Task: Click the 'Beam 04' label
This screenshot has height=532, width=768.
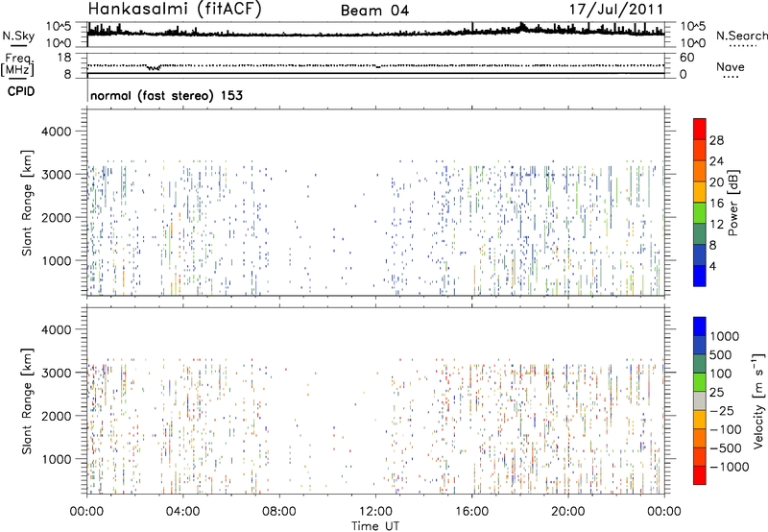Action: (x=374, y=11)
